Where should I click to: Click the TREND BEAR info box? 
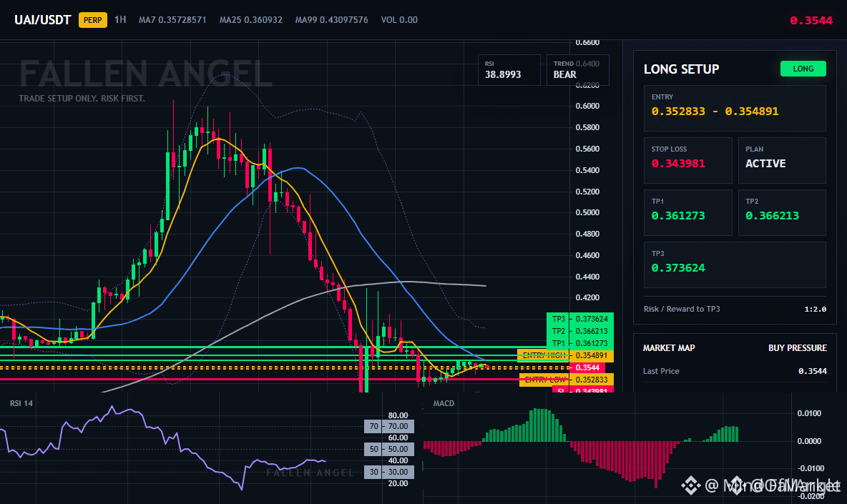[x=577, y=69]
